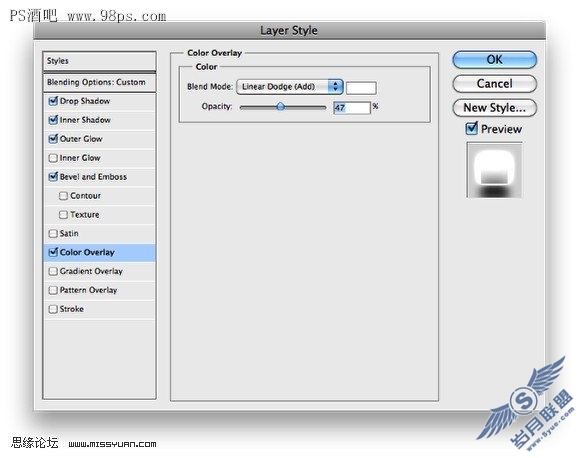Select the Styles list header
The image size is (580, 458).
point(99,61)
